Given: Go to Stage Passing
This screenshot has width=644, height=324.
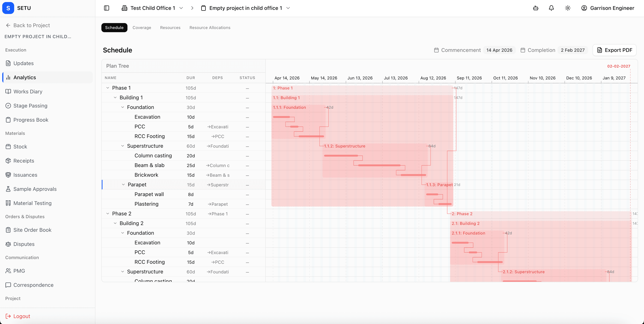Looking at the screenshot, I should (30, 106).
